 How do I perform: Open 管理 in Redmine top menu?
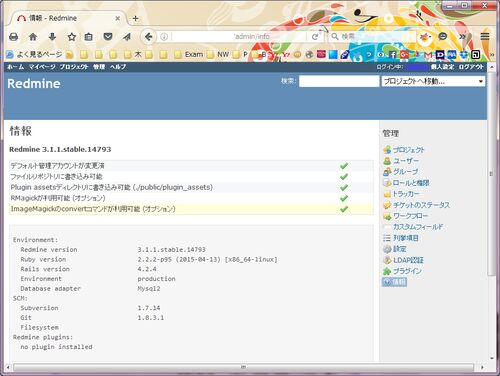(99, 67)
